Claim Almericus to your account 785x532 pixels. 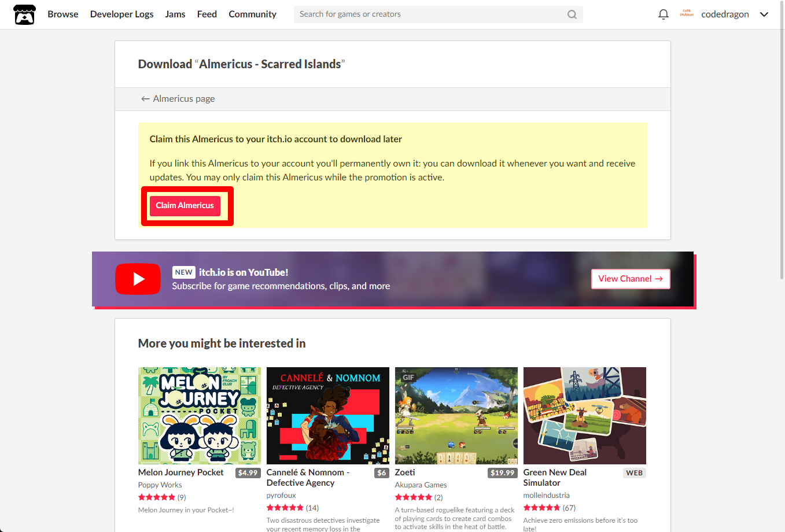185,206
